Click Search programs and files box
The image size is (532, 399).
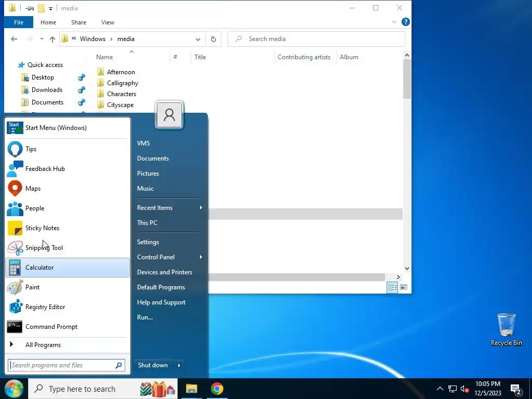(62, 365)
